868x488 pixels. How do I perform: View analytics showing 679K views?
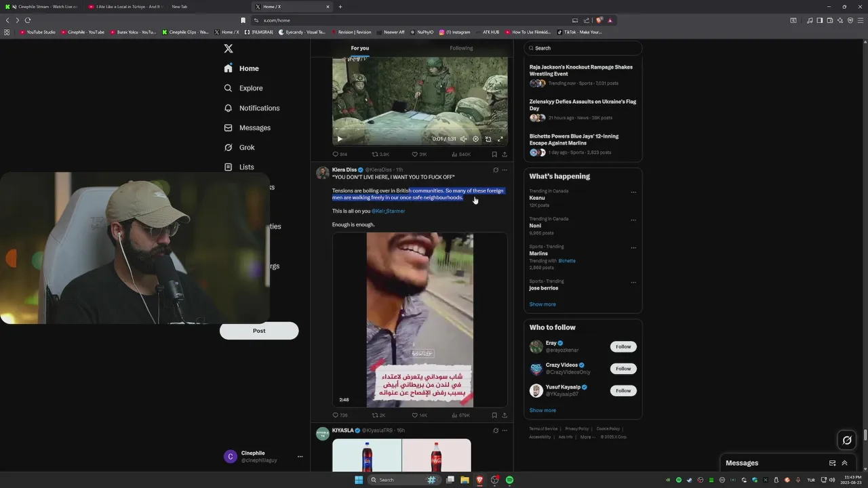(x=460, y=415)
